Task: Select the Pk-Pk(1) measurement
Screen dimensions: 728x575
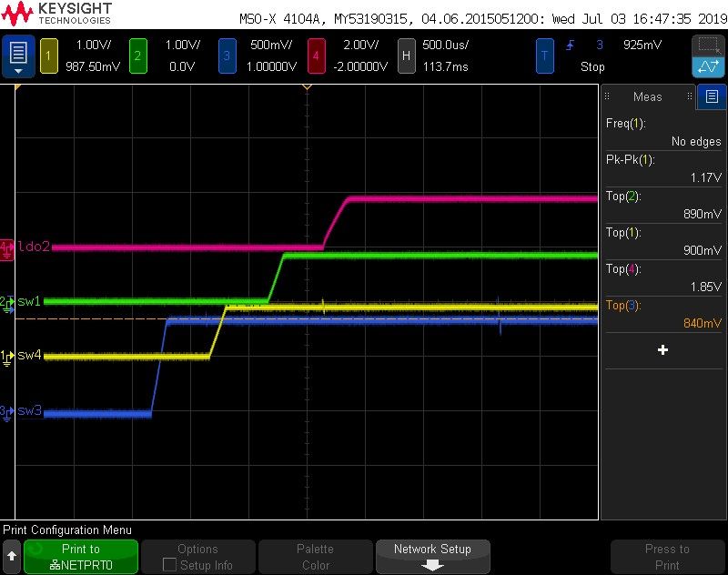Action: [x=663, y=169]
